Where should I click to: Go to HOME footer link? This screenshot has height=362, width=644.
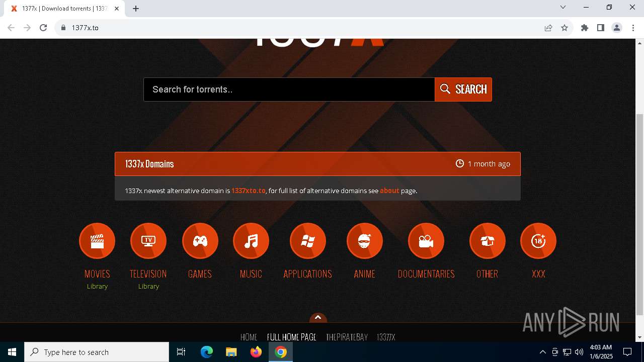pyautogui.click(x=249, y=337)
